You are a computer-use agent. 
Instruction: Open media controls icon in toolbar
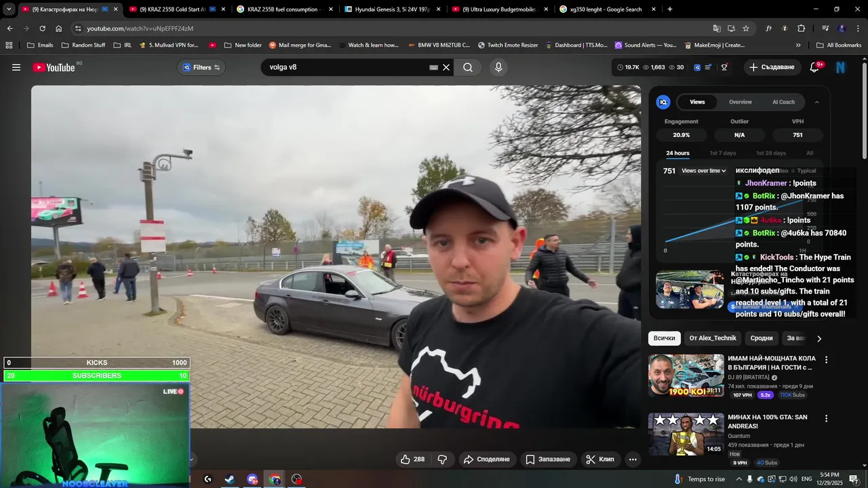point(825,28)
